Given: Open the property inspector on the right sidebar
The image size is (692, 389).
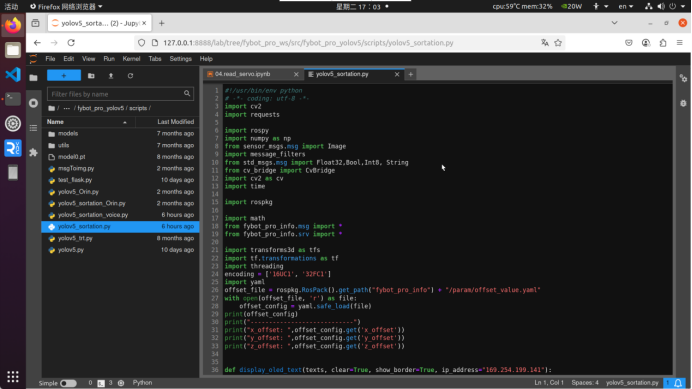Looking at the screenshot, I should (x=683, y=78).
